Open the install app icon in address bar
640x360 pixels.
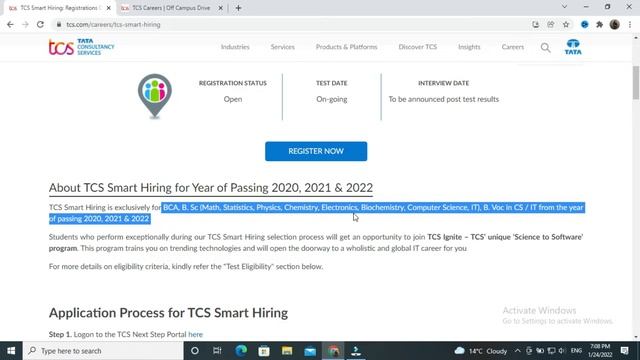[536, 24]
